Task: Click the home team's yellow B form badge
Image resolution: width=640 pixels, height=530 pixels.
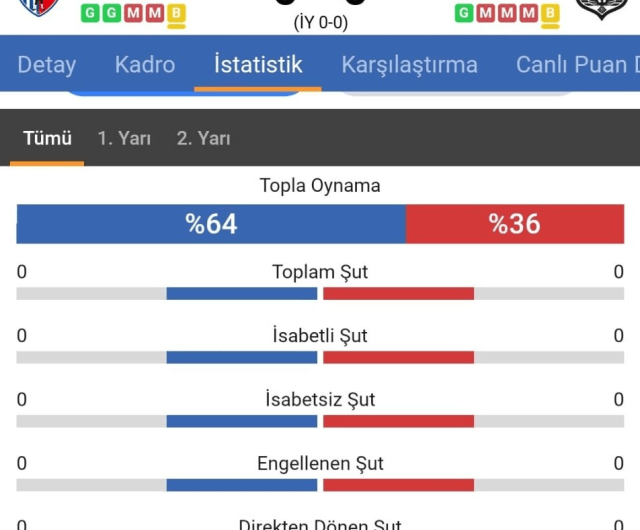Action: point(176,13)
